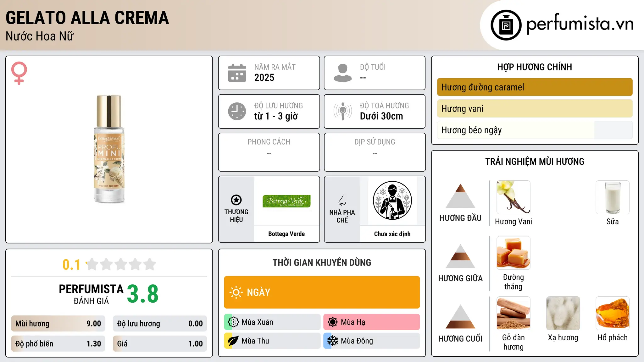Click the clock icon beside Độ lưu hương
Screen dimensions: 644x362
click(x=237, y=111)
